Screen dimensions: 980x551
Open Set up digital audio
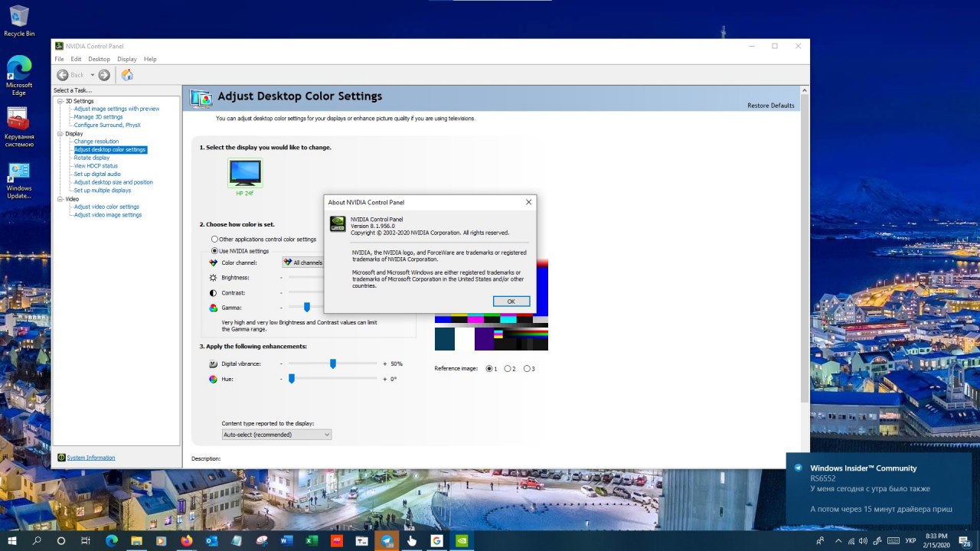pyautogui.click(x=97, y=174)
